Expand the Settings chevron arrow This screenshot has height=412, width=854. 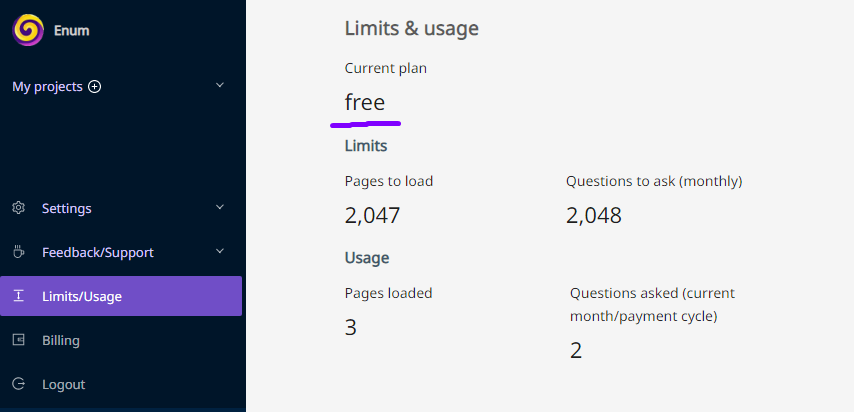[x=220, y=207]
